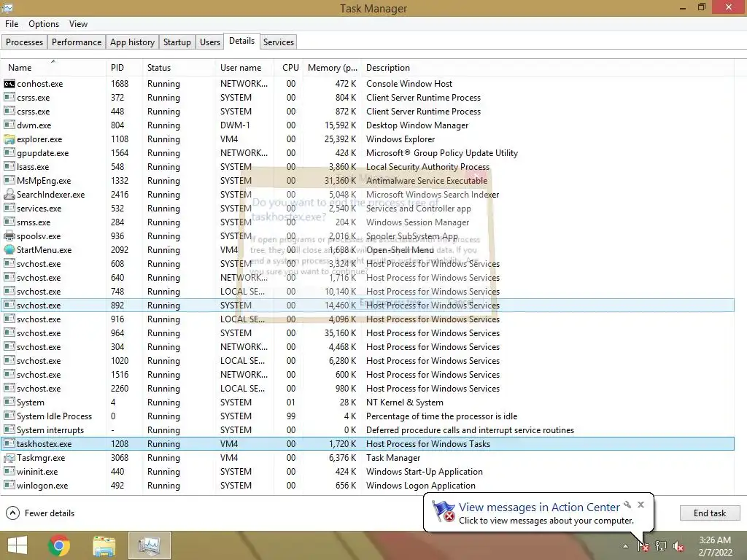
Task: Click View messages in Action Center link
Action: point(539,507)
